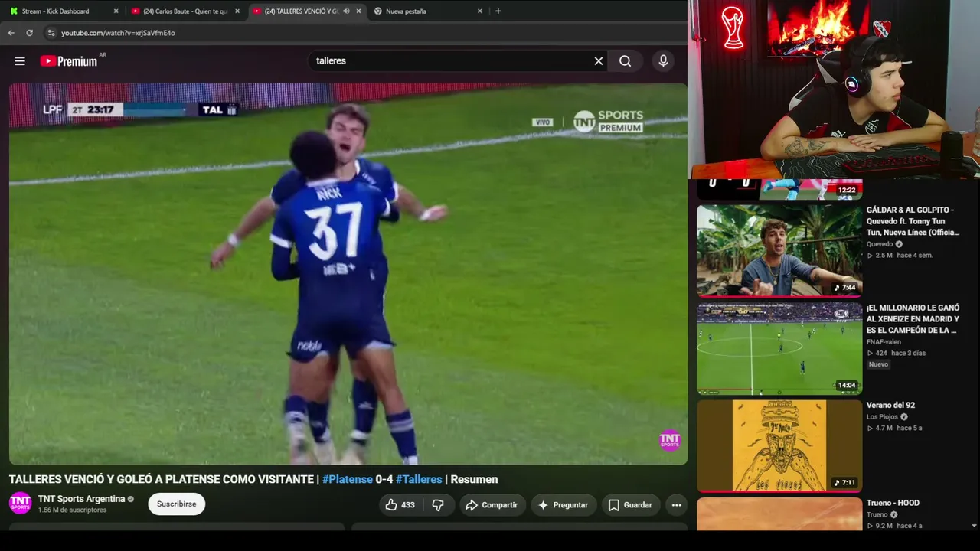Open more actions three-dot menu
The width and height of the screenshot is (980, 551).
676,505
